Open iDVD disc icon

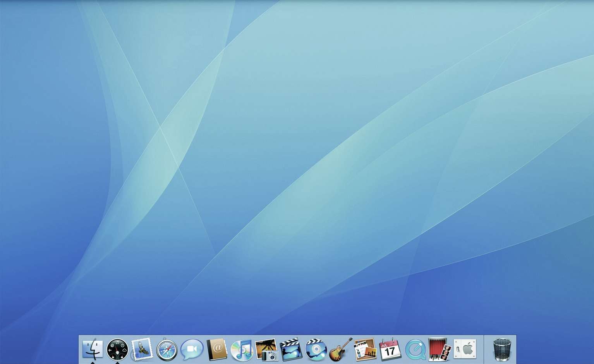coord(316,349)
